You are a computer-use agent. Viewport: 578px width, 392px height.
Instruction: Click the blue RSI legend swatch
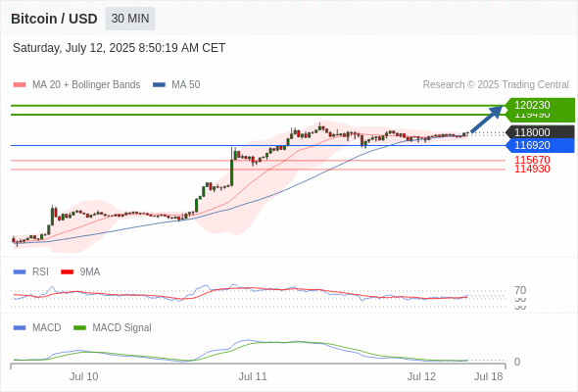click(x=20, y=272)
